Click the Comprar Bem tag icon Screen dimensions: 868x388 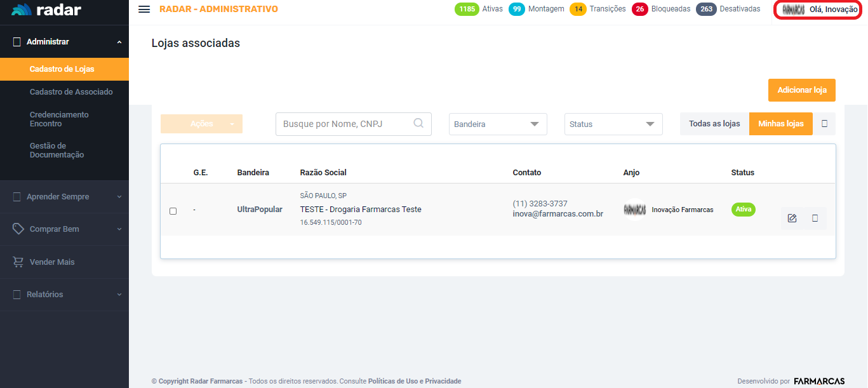coord(18,229)
